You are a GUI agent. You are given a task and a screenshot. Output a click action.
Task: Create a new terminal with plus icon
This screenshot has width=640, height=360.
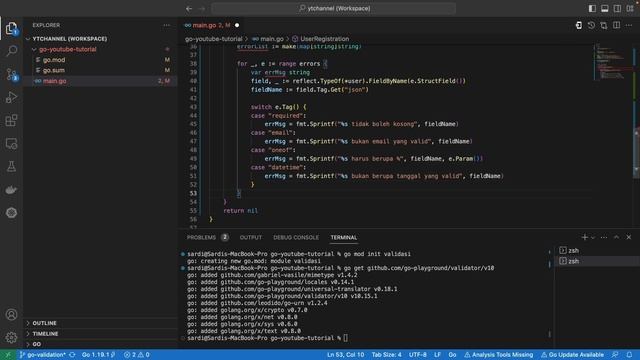(584, 237)
